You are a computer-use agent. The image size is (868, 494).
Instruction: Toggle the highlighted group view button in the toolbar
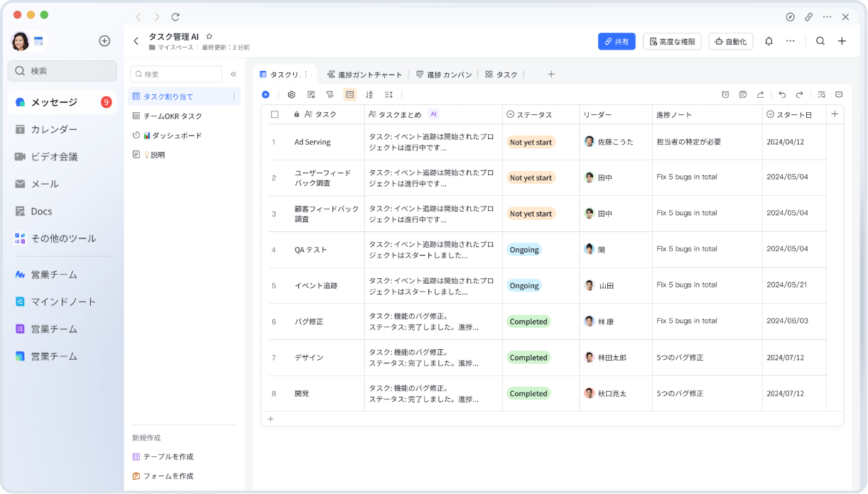coord(349,94)
